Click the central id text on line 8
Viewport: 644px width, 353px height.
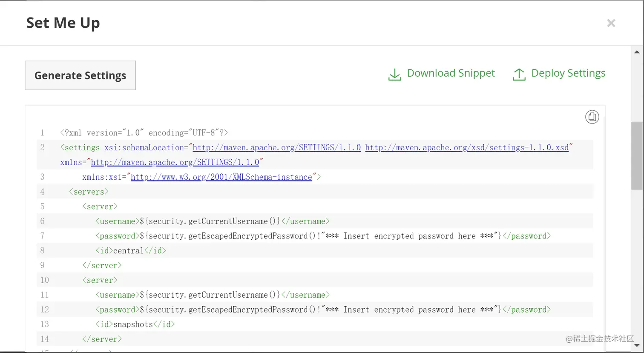pyautogui.click(x=128, y=251)
